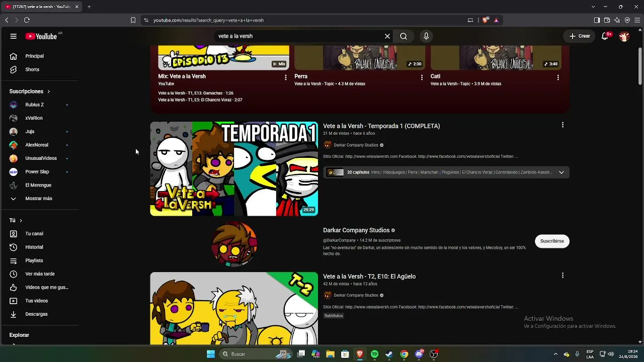
Task: Open more options for T2, E10: El Agüelo
Action: pyautogui.click(x=562, y=276)
